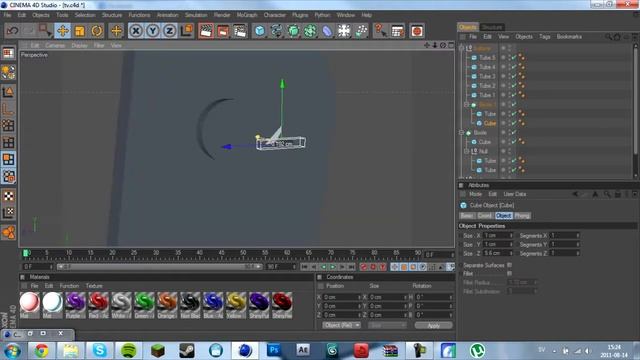Open the blue deformer objects icon
The image size is (640, 360).
point(327,31)
